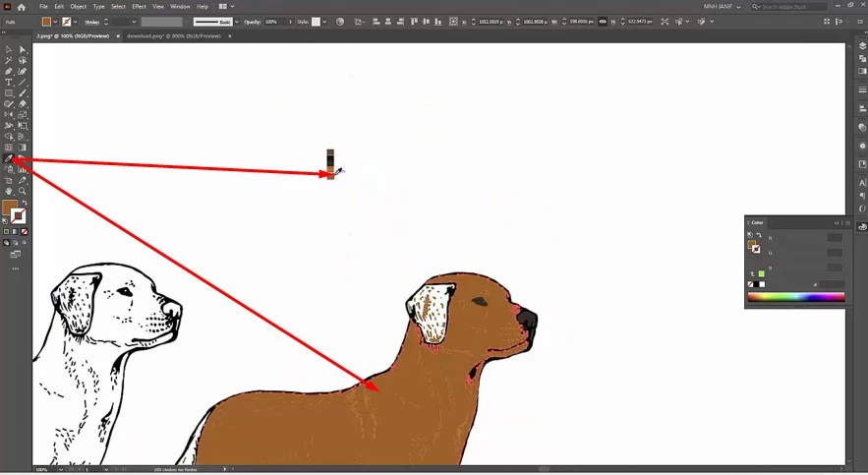This screenshot has height=475, width=868.
Task: Open the workspace layout switcher dropdown
Action: (226, 7)
